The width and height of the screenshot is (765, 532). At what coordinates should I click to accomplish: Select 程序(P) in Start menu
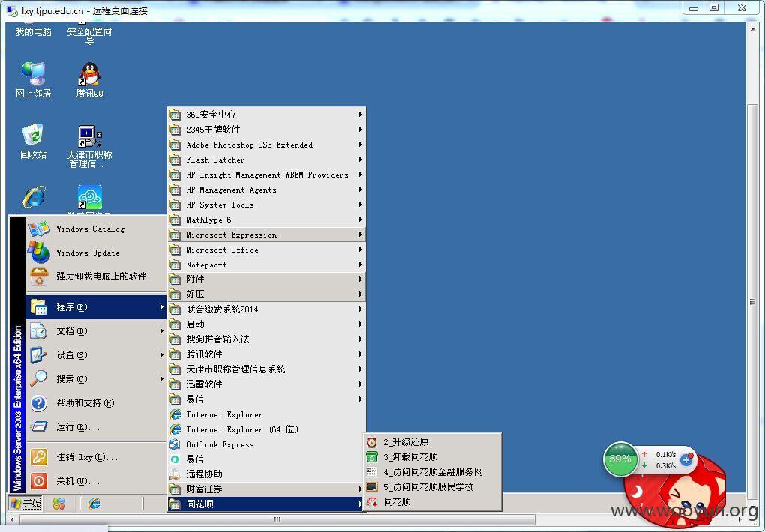96,306
